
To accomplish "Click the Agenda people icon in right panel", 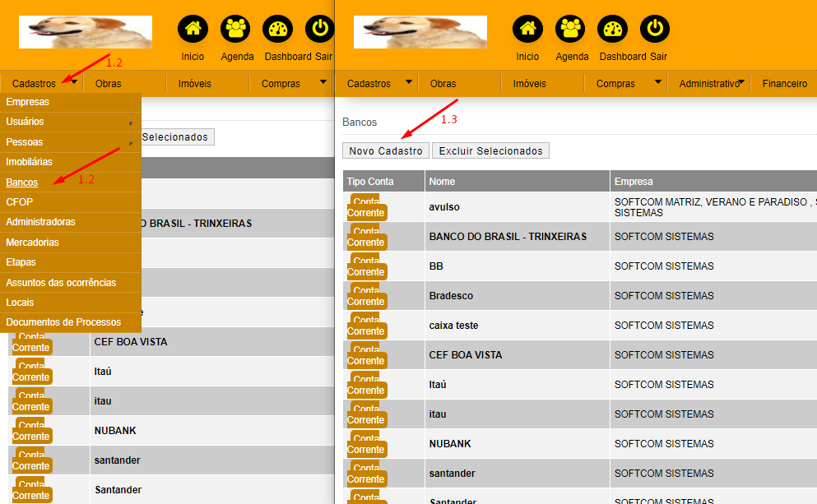I will 571,30.
